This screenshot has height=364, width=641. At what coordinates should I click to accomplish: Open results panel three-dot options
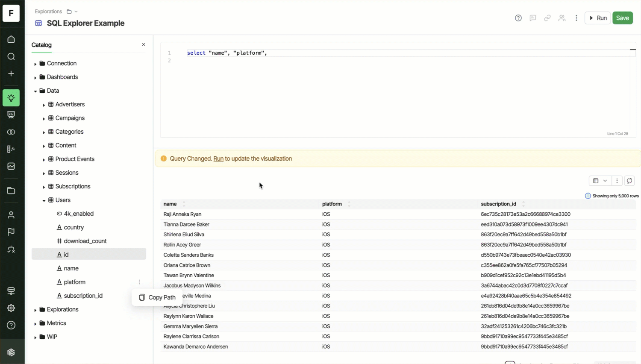617,181
